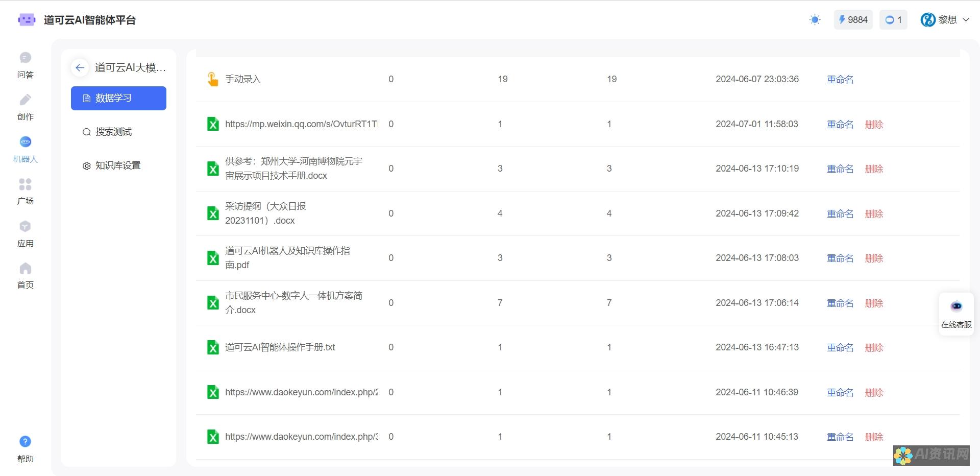Open the 问答 chat sidebar icon

[x=25, y=58]
